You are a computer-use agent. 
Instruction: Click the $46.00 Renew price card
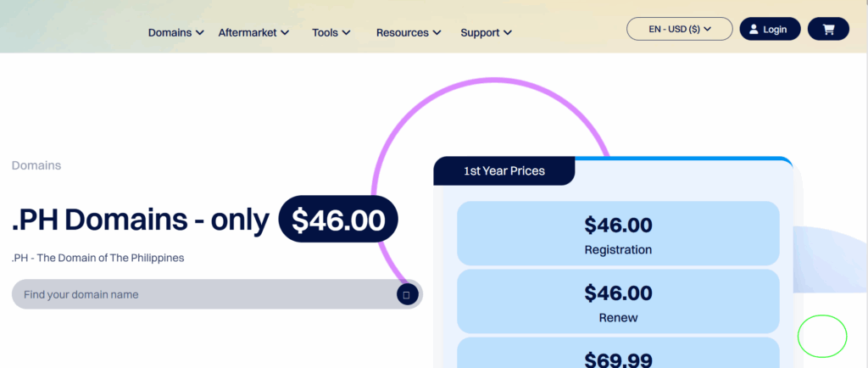pos(618,302)
